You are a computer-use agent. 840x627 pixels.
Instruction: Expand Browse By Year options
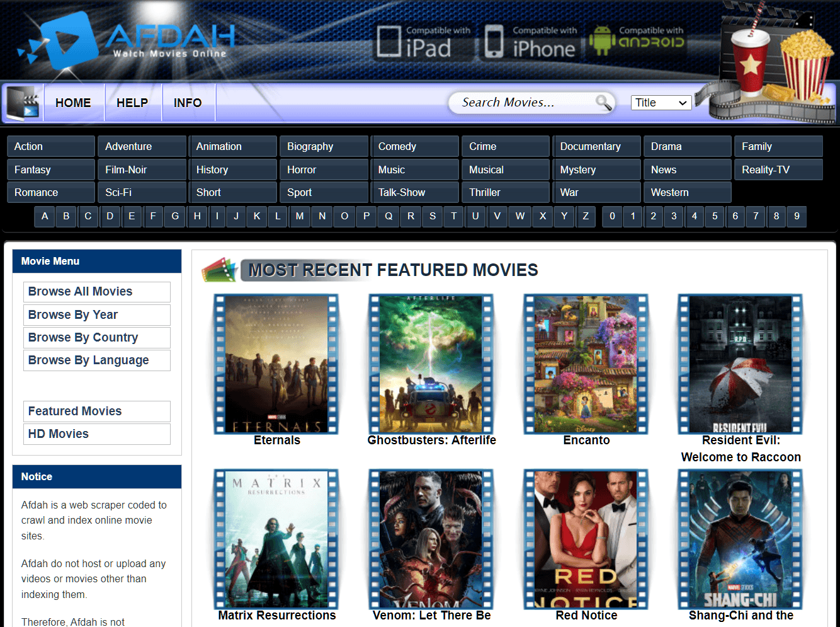tap(96, 314)
